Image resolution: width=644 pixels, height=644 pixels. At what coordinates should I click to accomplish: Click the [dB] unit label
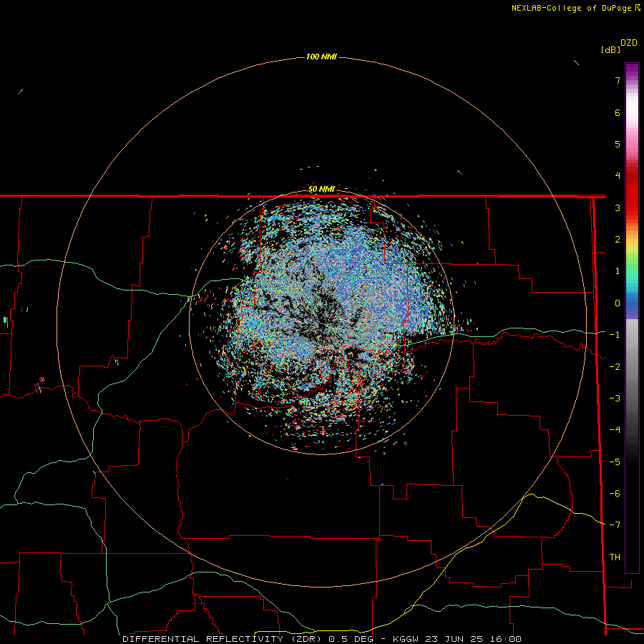click(x=611, y=50)
